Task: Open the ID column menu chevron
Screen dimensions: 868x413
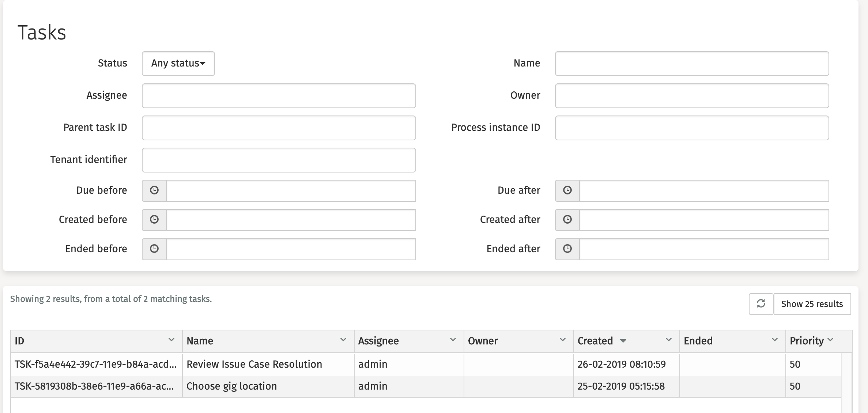Action: point(171,340)
